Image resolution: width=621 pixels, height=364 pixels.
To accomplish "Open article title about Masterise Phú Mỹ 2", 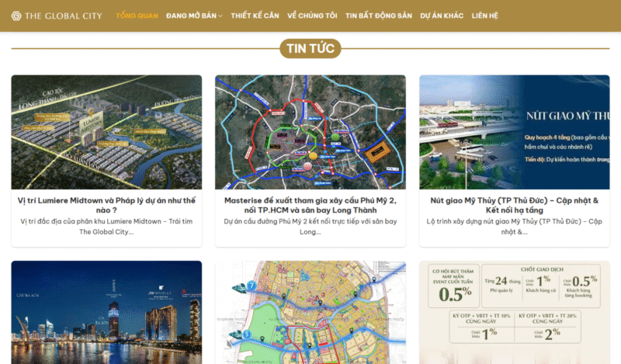I will tap(310, 205).
